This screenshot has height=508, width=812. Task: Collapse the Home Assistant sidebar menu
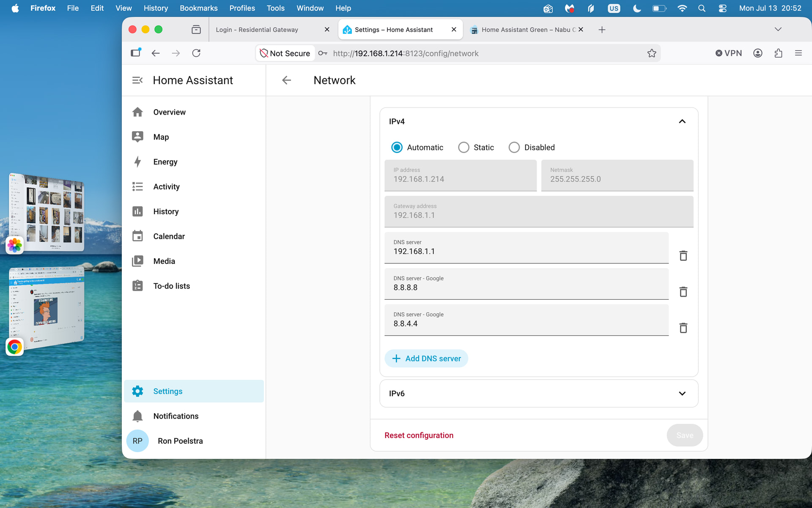click(x=137, y=80)
